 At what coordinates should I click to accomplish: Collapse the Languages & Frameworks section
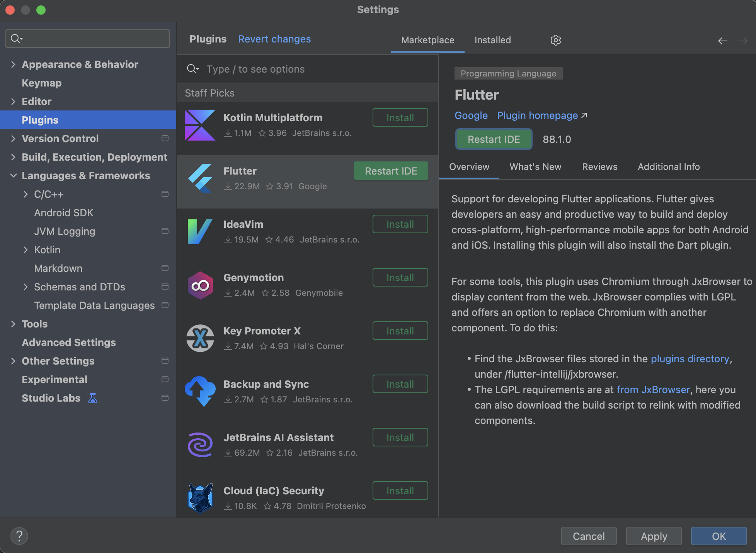13,176
